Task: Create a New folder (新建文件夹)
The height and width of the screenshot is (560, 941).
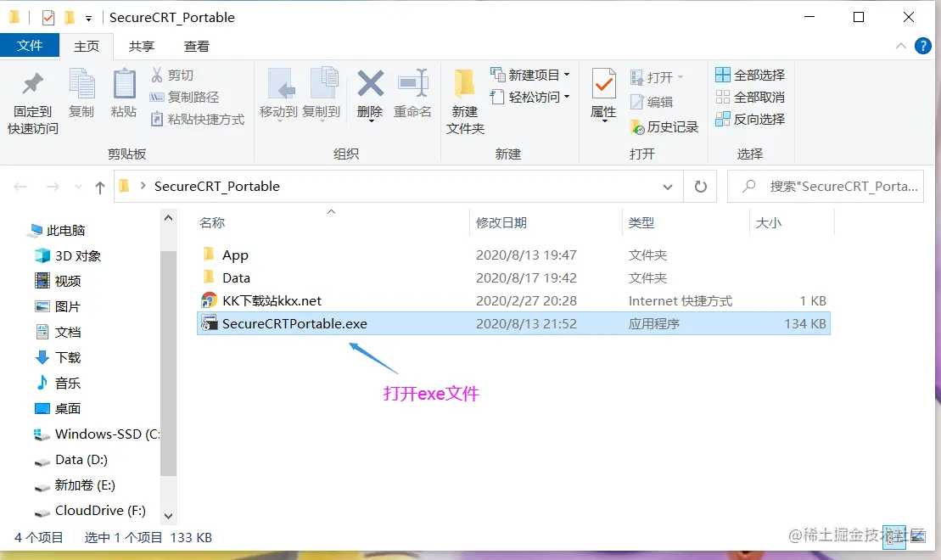Action: tap(465, 102)
